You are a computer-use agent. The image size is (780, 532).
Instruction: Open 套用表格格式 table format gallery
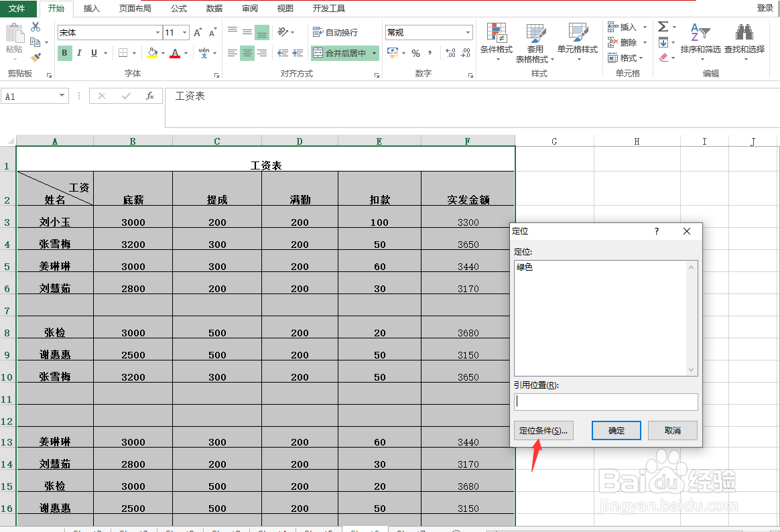(535, 43)
